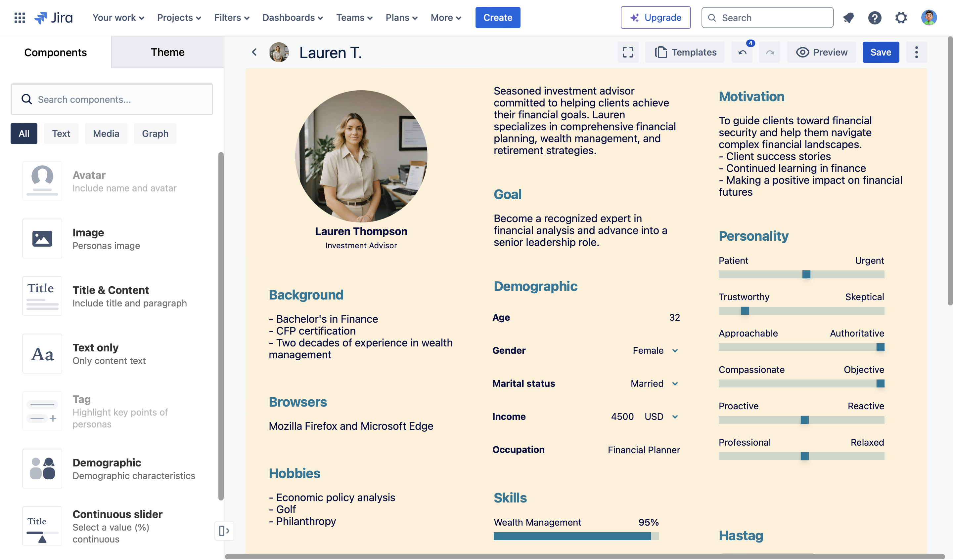Open the notifications icon
Viewport: 953px width, 560px height.
tap(848, 18)
